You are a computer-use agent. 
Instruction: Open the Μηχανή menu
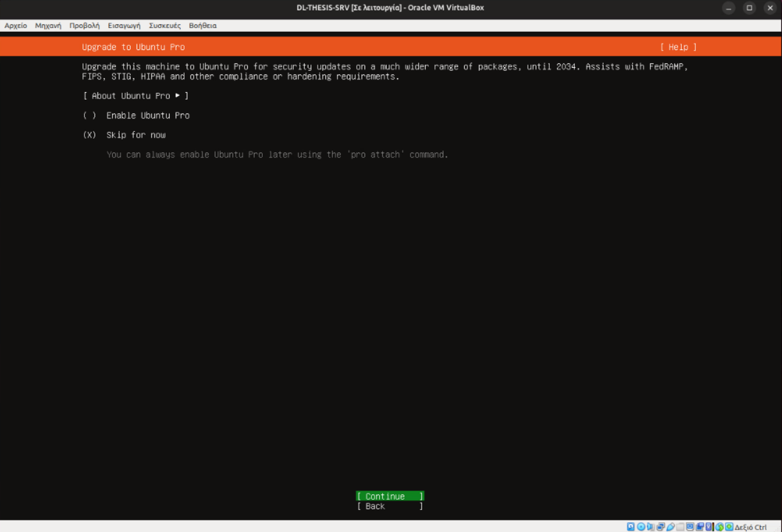point(48,26)
